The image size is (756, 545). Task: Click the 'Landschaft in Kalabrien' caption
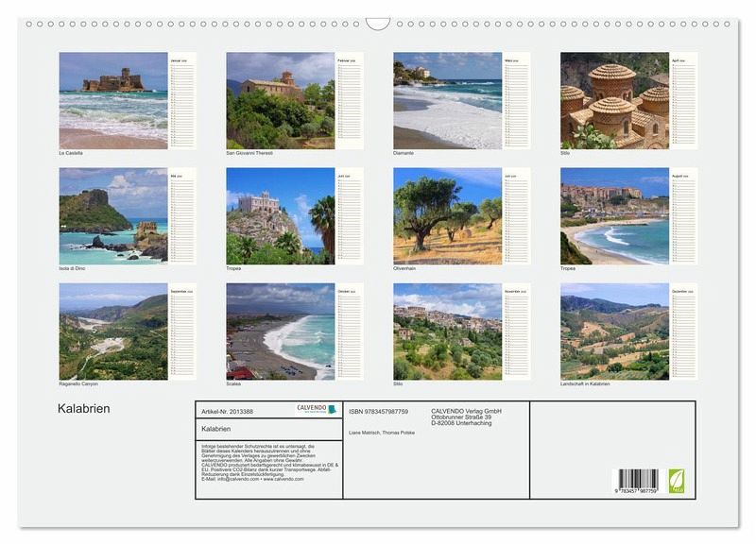pyautogui.click(x=585, y=384)
